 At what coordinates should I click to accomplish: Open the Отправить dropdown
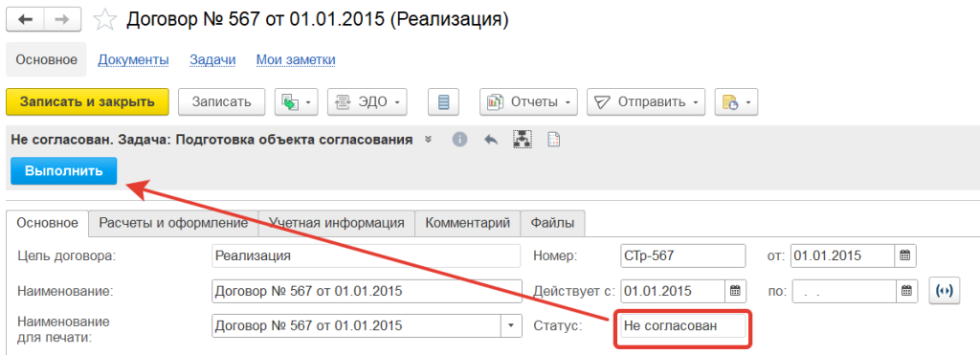(646, 101)
